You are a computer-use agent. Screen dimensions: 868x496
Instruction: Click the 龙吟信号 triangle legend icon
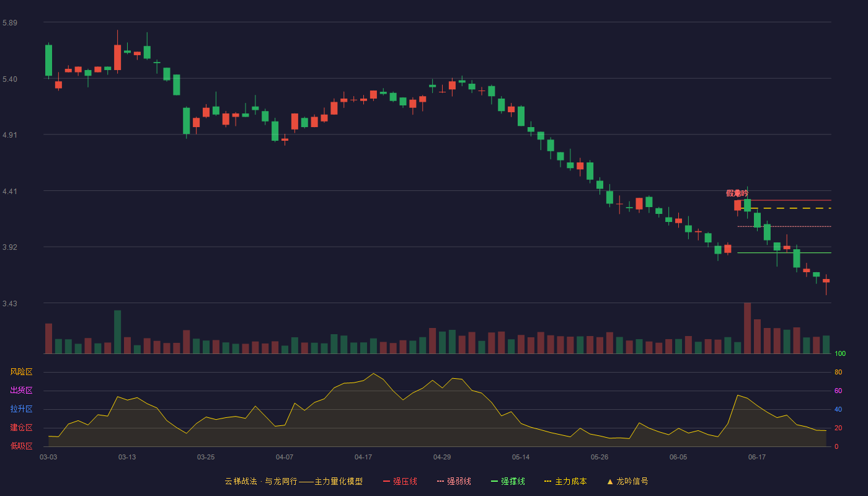610,481
